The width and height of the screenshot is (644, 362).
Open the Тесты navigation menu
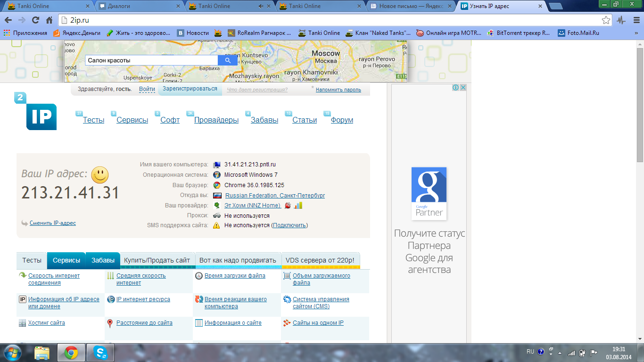(x=93, y=120)
